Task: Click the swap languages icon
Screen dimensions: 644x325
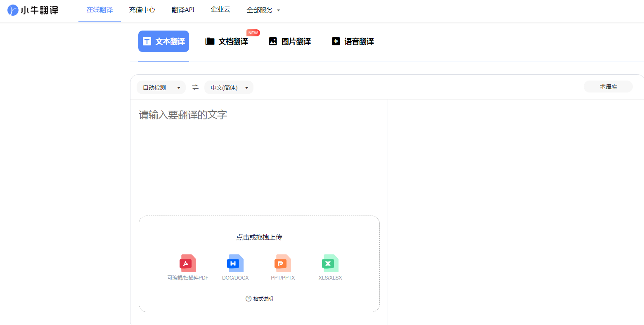Action: coord(195,87)
